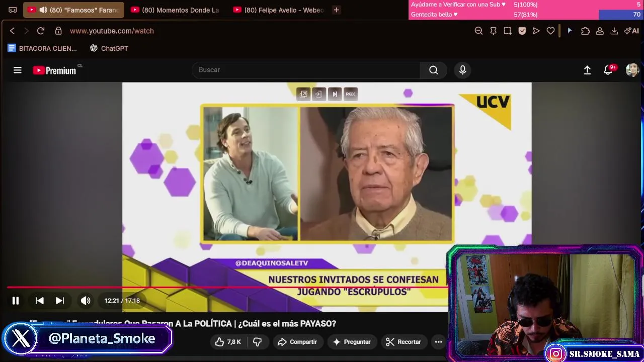Open the browser account profile icon
Image resolution: width=644 pixels, height=362 pixels.
(600, 31)
